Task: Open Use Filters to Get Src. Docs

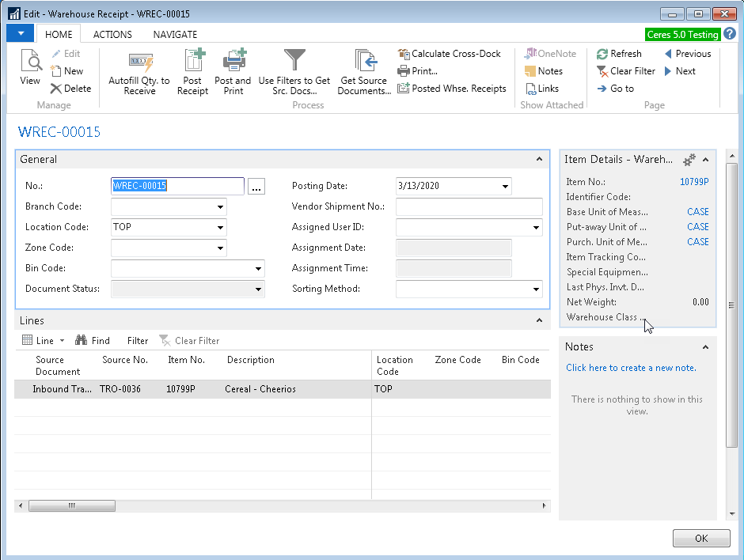Action: click(x=294, y=62)
